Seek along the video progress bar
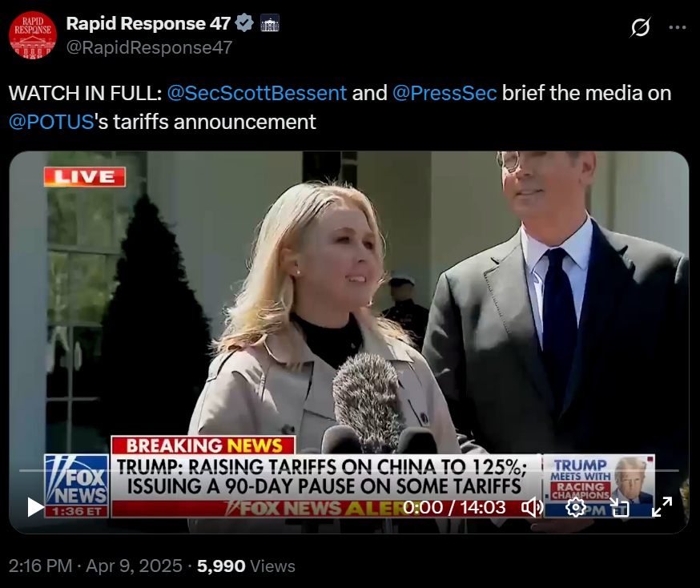 coord(349,470)
